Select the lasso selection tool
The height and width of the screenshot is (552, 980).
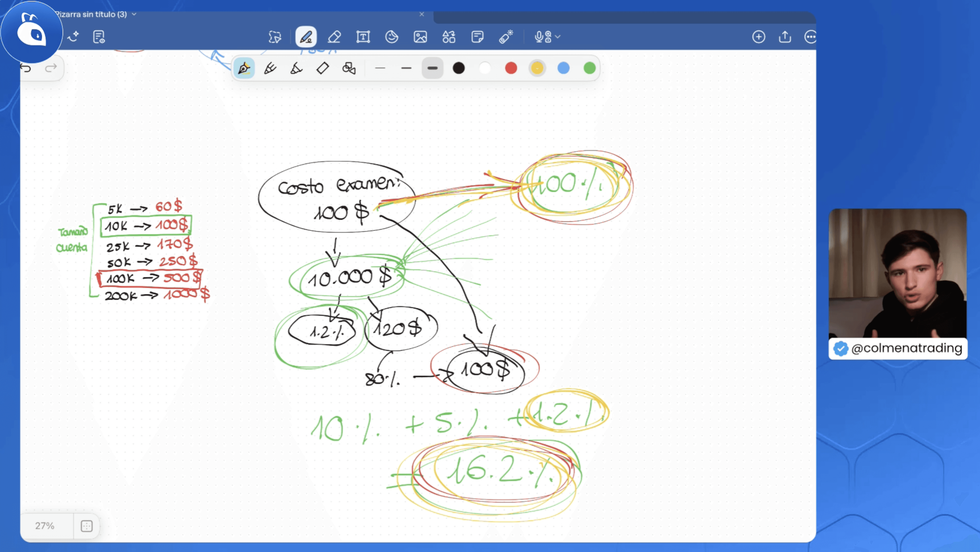pos(275,37)
